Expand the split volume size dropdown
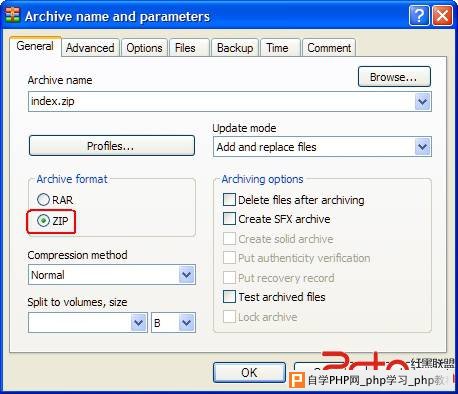Screen dimensions: 458x394 point(138,322)
